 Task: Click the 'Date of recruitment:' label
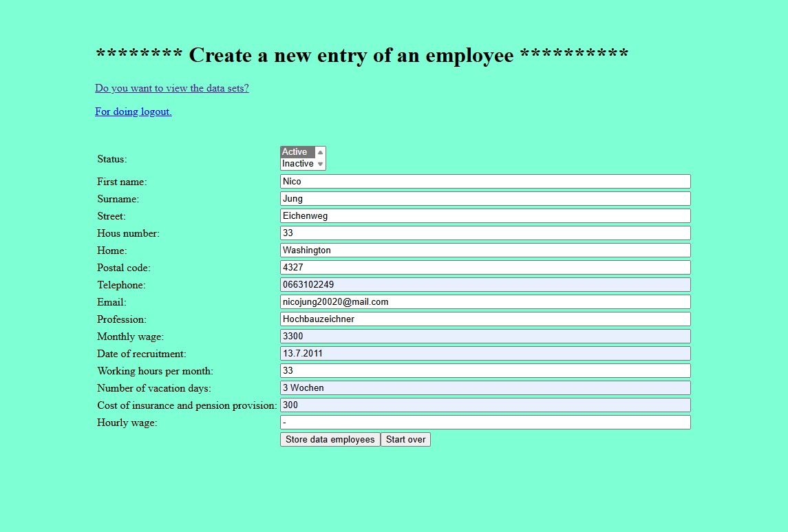point(142,354)
